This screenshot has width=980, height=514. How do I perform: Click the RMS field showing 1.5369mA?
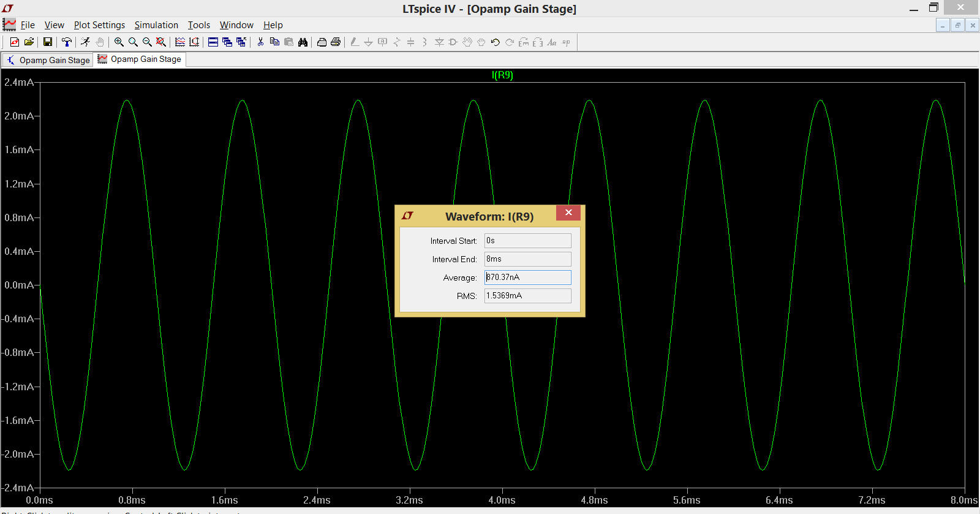click(x=527, y=296)
